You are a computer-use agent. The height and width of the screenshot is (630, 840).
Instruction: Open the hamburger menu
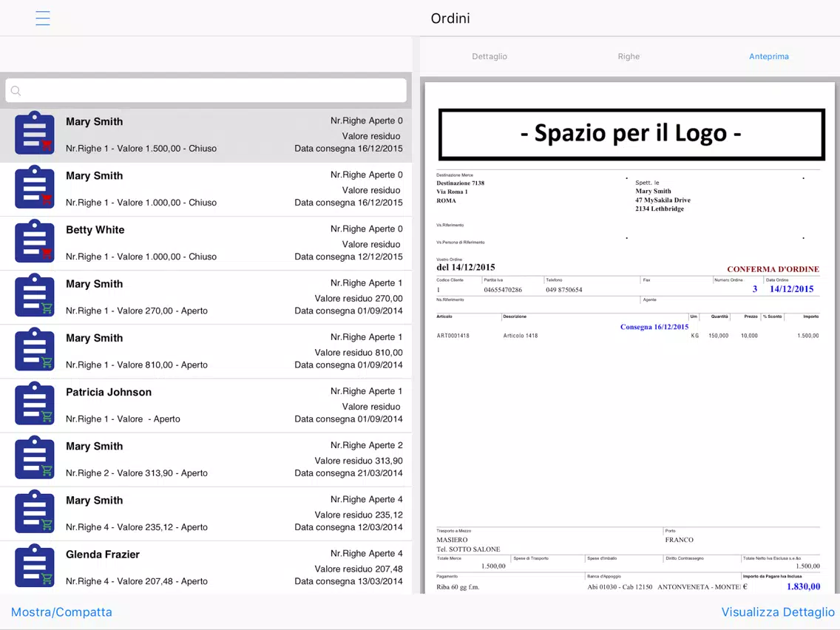pos(43,18)
